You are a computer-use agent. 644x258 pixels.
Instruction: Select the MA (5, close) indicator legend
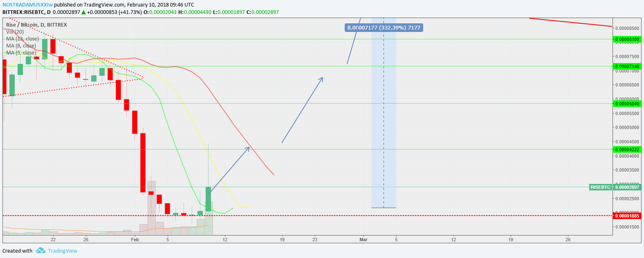point(21,53)
